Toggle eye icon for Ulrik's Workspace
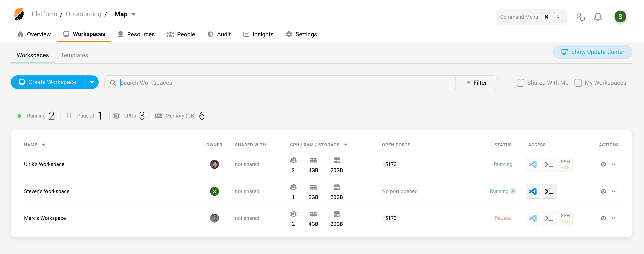The height and width of the screenshot is (254, 644). (x=603, y=164)
